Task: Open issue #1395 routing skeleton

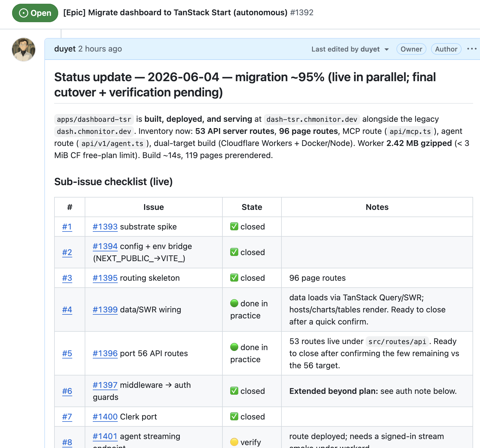Action: 105,278
